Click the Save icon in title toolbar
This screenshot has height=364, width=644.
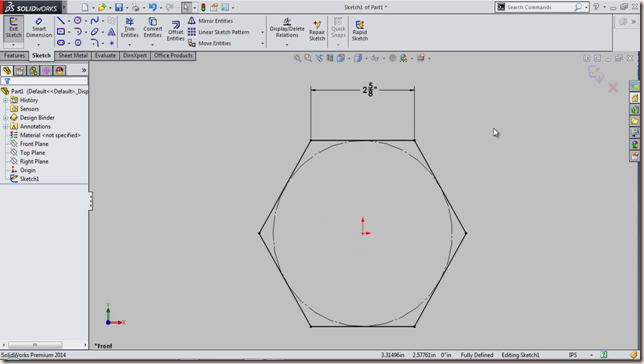tap(119, 7)
